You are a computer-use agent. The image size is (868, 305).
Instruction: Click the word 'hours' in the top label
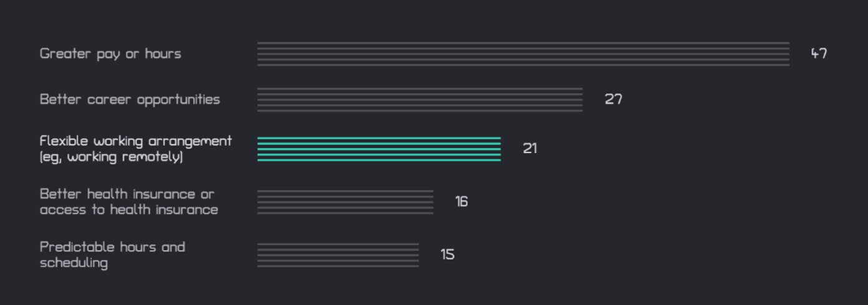tap(163, 54)
